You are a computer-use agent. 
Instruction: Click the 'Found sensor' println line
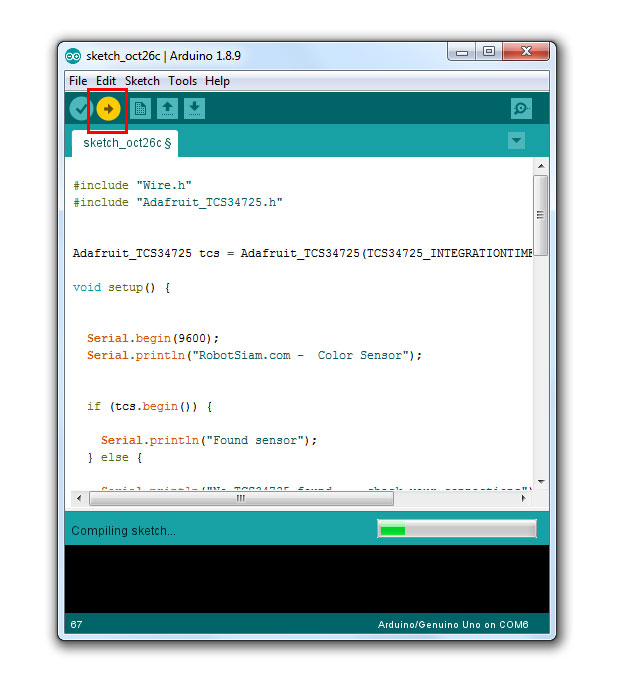[209, 440]
